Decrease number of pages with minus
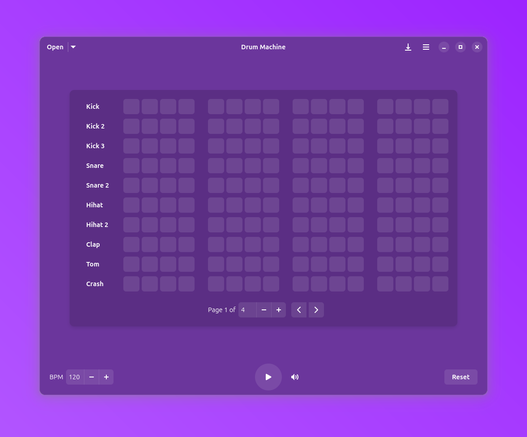The image size is (527, 437). [x=264, y=310]
